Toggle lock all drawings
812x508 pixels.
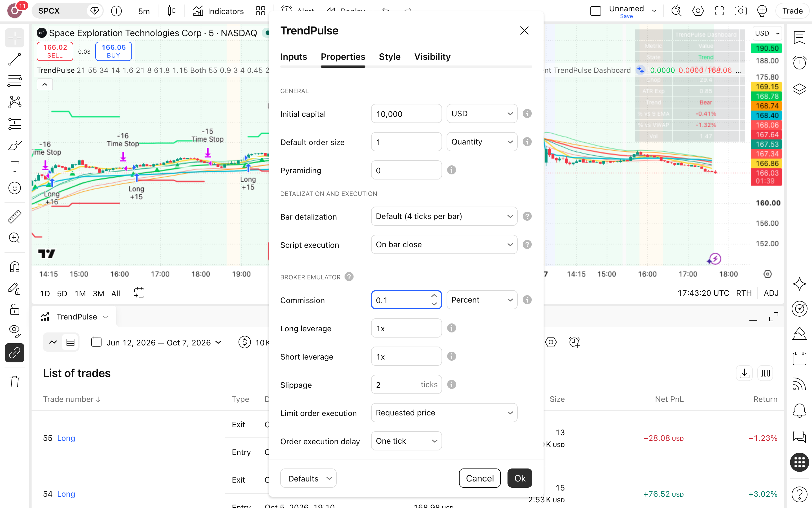point(14,310)
